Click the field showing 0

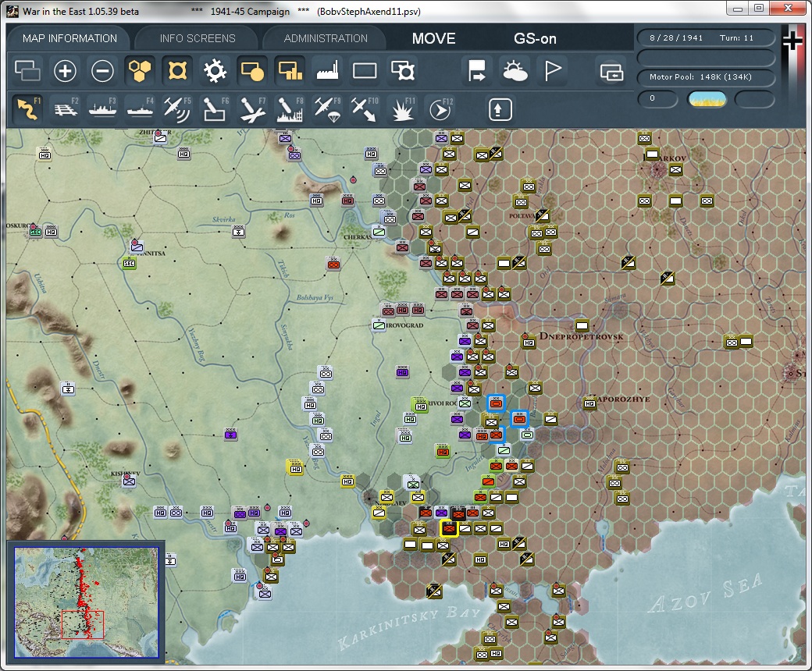coord(657,99)
